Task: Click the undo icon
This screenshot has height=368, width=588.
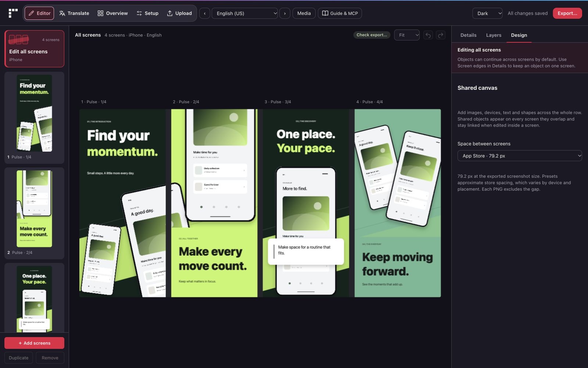Action: (x=428, y=35)
